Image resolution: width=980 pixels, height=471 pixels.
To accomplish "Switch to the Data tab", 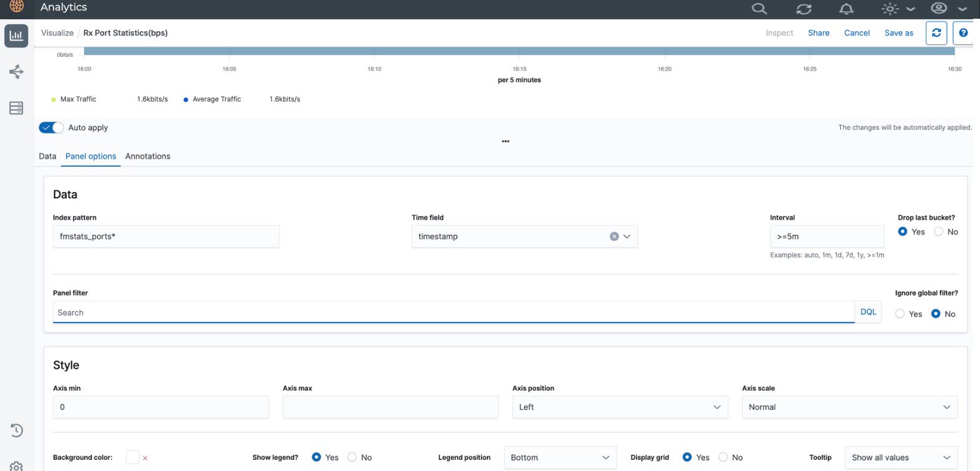I will coord(47,156).
